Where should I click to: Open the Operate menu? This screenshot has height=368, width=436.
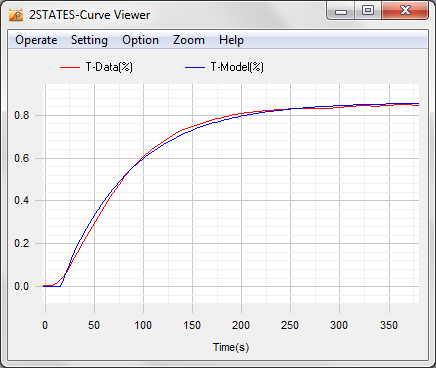pyautogui.click(x=36, y=40)
